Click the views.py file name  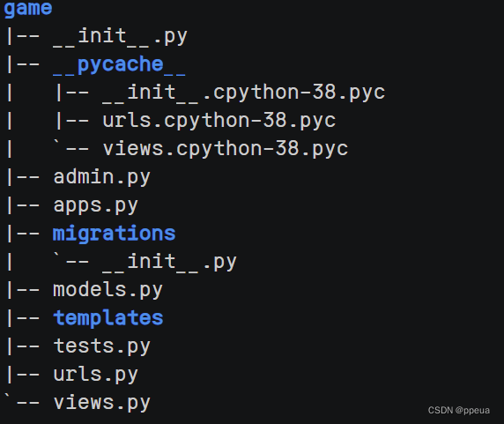[102, 404]
